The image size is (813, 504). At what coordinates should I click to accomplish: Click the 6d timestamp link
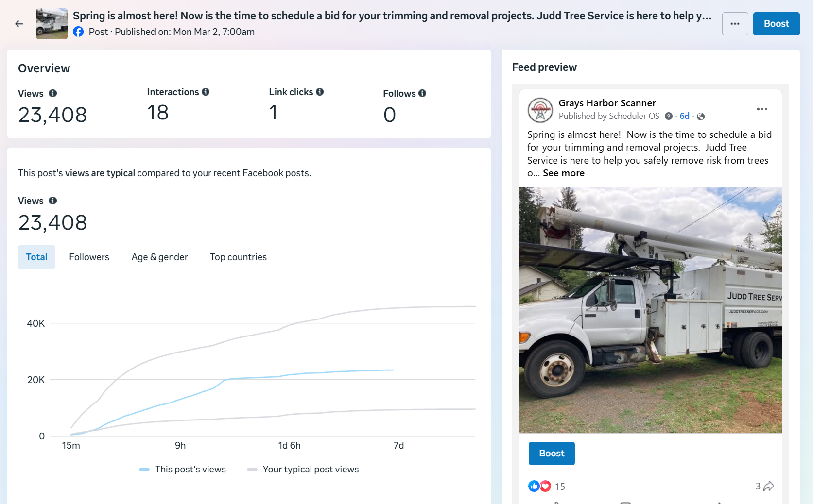click(x=684, y=116)
